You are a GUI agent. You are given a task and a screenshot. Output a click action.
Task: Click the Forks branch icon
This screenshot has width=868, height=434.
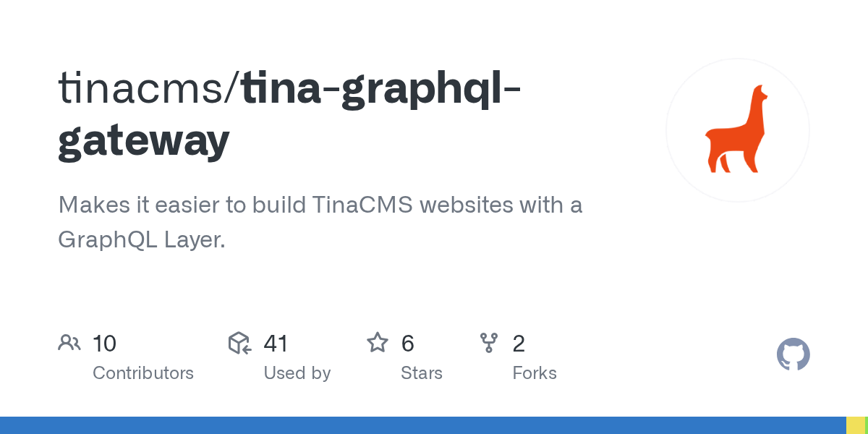[x=489, y=343]
